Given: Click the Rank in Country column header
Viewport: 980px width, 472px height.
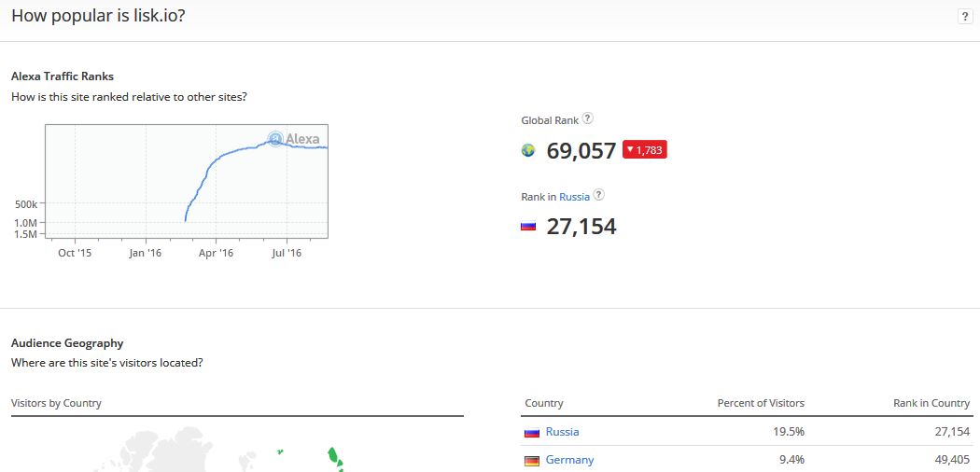Looking at the screenshot, I should [x=931, y=403].
